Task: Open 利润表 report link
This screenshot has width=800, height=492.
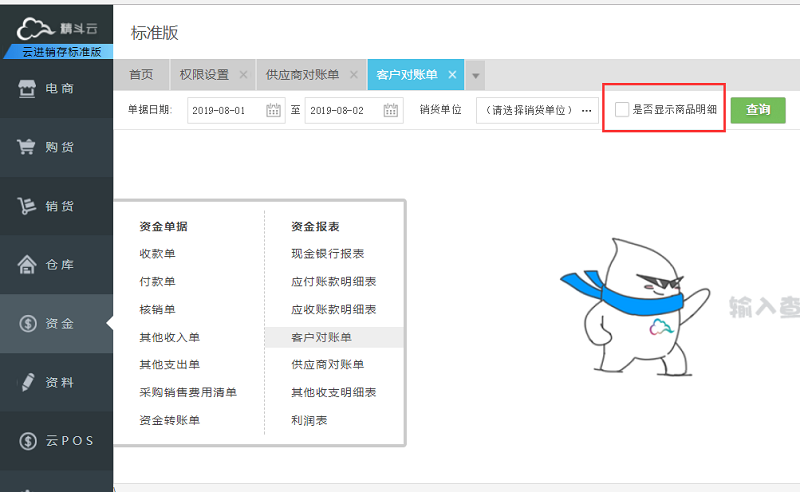Action: point(309,420)
